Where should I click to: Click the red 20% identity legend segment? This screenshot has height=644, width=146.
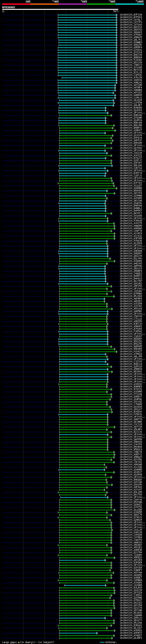point(16,4)
